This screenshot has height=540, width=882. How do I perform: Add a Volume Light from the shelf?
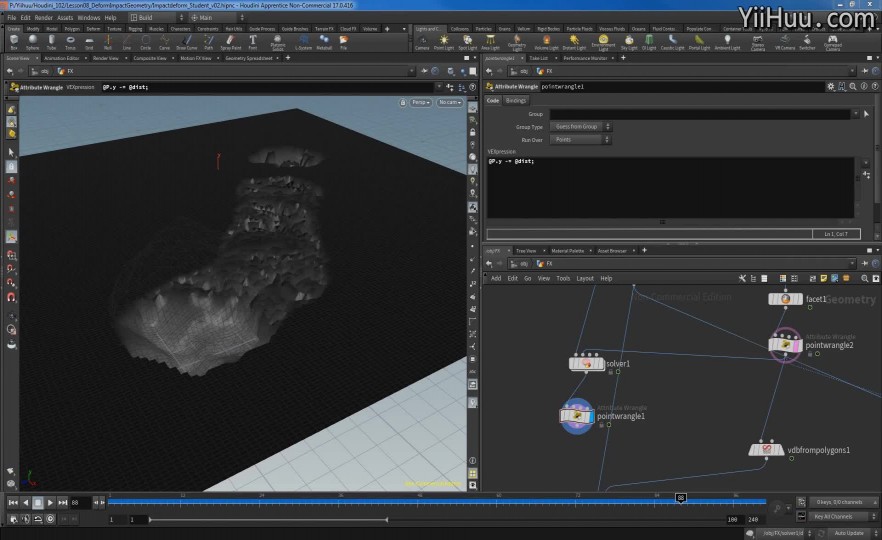point(546,42)
